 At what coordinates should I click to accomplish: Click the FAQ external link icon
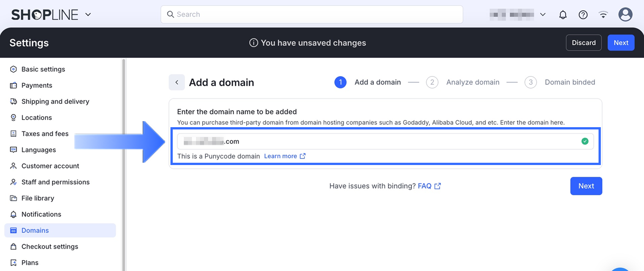tap(438, 186)
